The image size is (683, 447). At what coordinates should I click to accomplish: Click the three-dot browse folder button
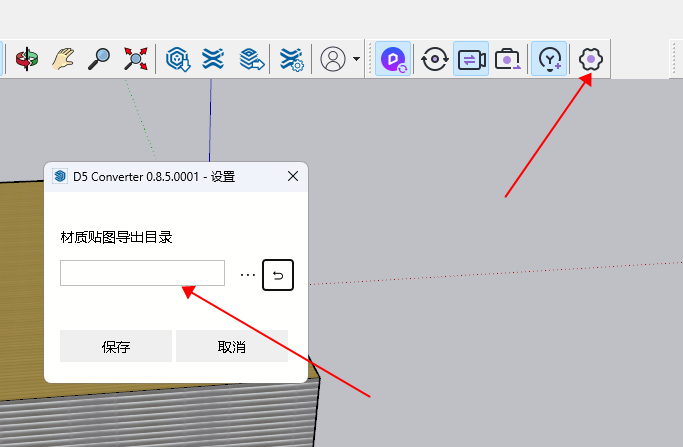[x=248, y=274]
